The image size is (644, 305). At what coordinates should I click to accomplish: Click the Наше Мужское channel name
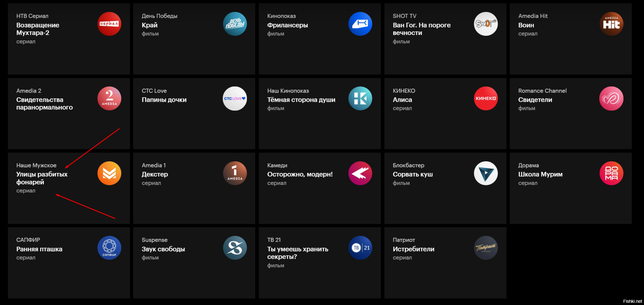[x=36, y=165]
